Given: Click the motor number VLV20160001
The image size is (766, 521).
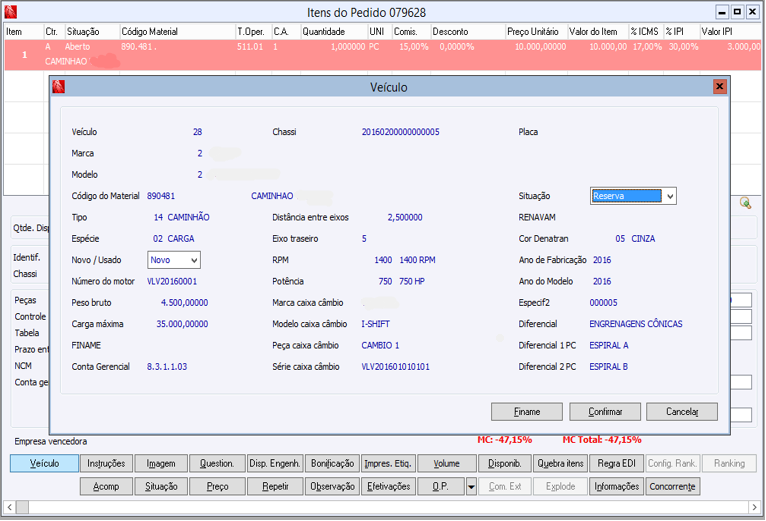Looking at the screenshot, I should [x=172, y=282].
